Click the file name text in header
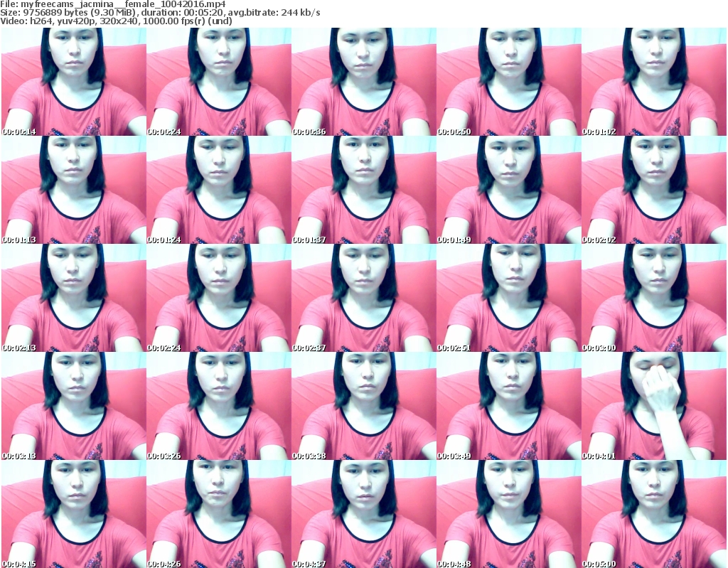 113,4
